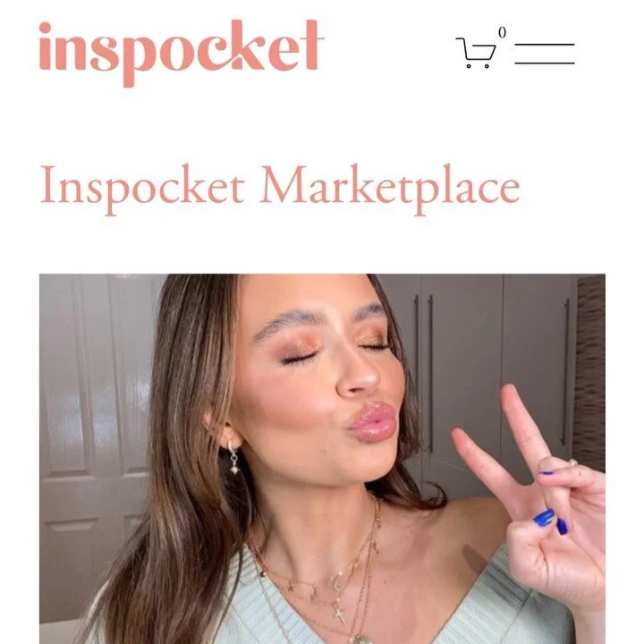Click the cart wheels of the cart icon
644x644 pixels.
478,65
